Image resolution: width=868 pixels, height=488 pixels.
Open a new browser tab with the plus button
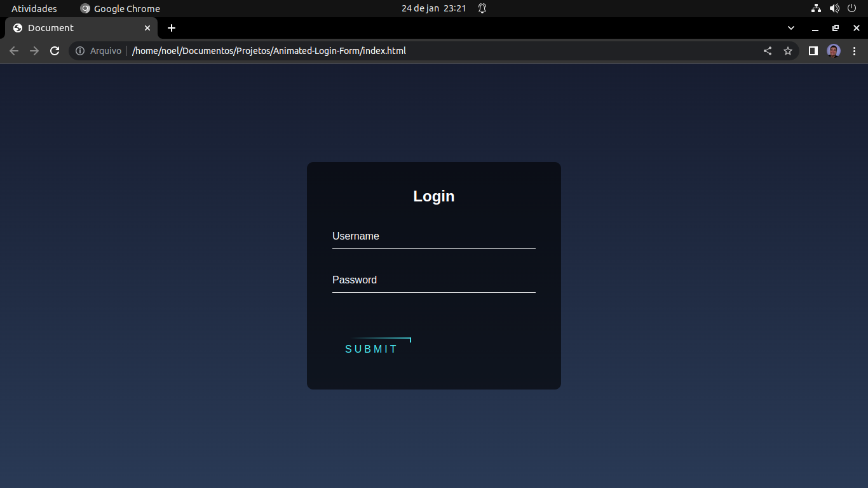click(171, 28)
